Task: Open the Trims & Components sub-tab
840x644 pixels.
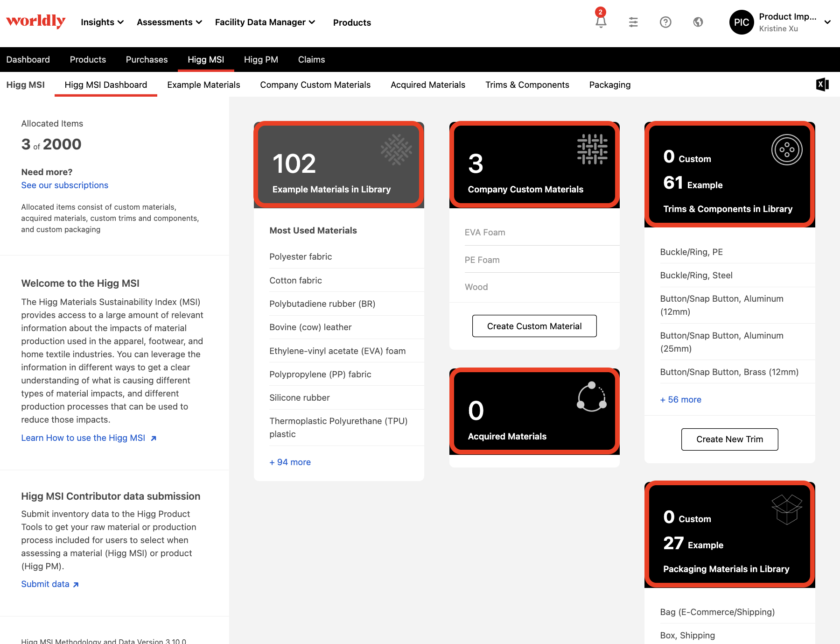Action: pyautogui.click(x=527, y=85)
